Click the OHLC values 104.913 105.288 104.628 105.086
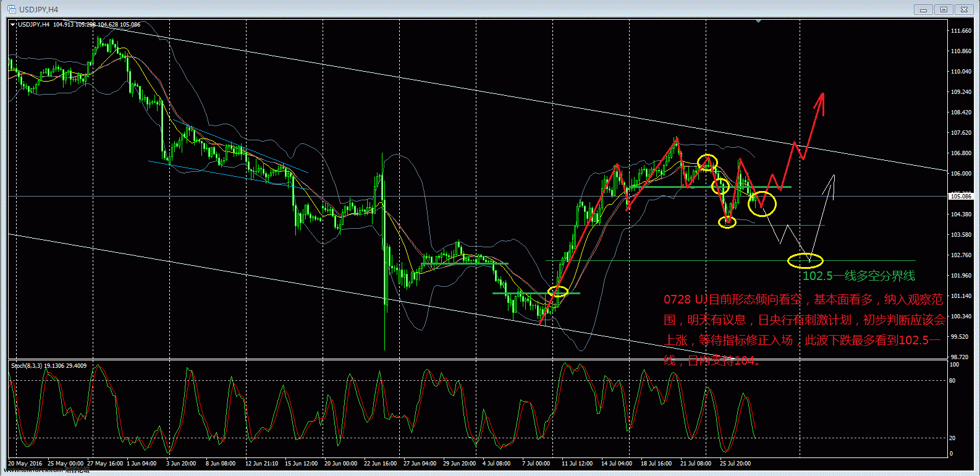 [96, 25]
